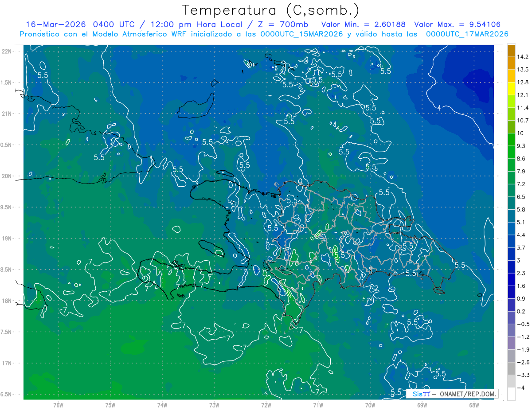The height and width of the screenshot is (411, 532).
Task: Click the "0400 UTC" time label
Action: tap(115, 24)
